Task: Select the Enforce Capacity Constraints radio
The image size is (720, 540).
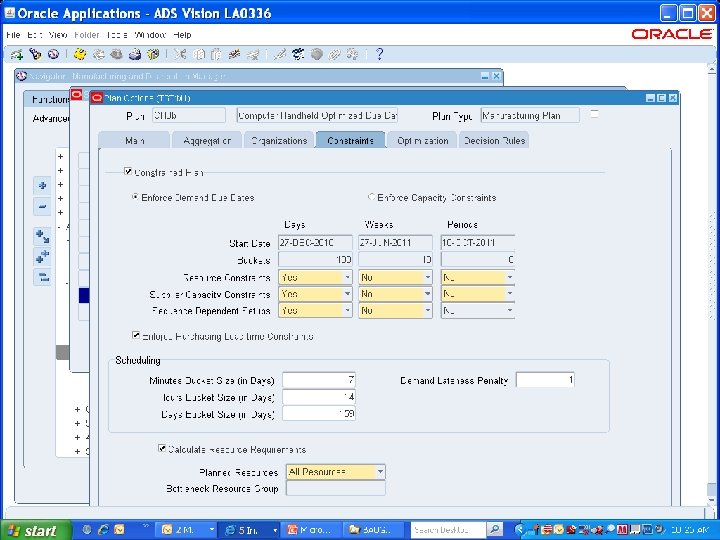Action: tap(371, 197)
